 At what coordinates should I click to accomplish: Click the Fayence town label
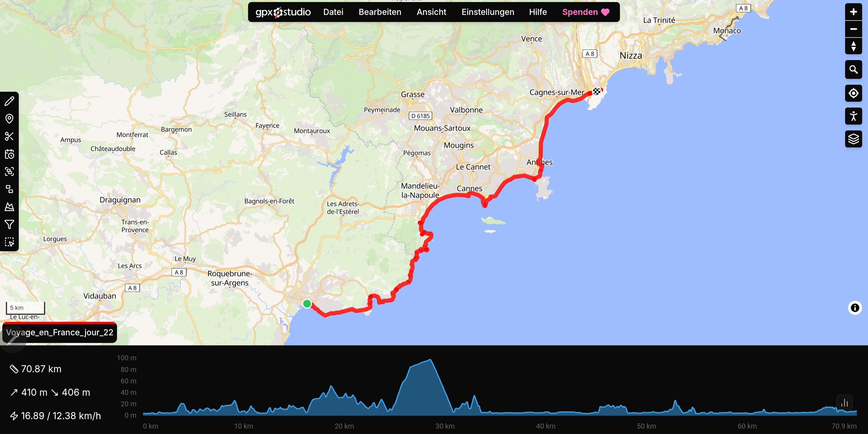(267, 126)
